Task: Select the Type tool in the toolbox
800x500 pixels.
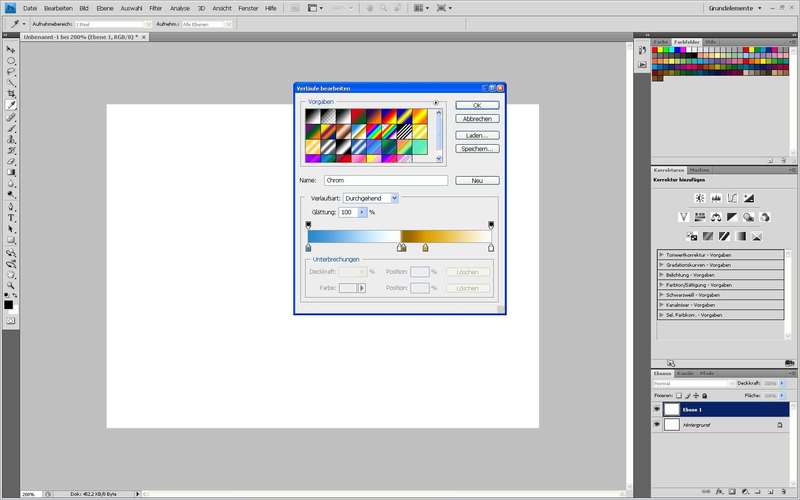Action: pyautogui.click(x=11, y=217)
